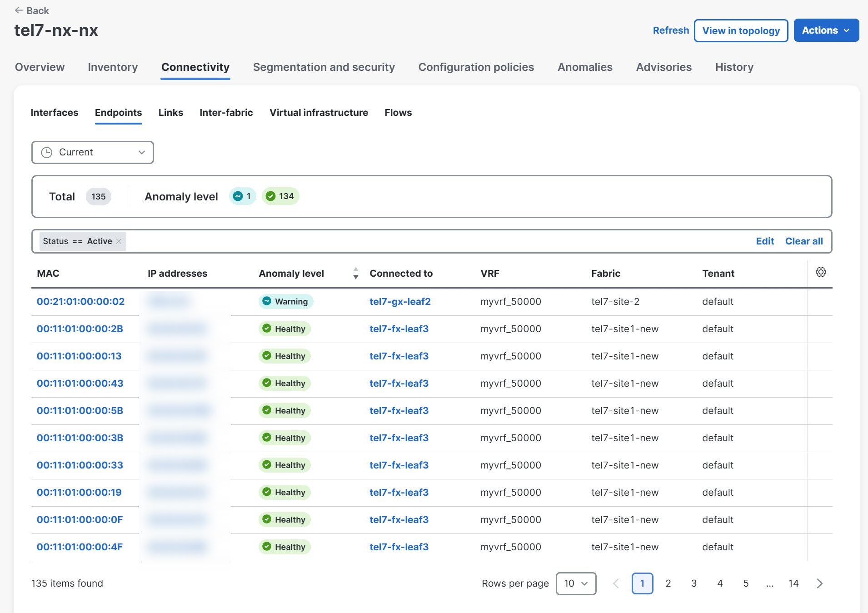This screenshot has width=868, height=613.
Task: Click Clear all filters
Action: pyautogui.click(x=804, y=241)
